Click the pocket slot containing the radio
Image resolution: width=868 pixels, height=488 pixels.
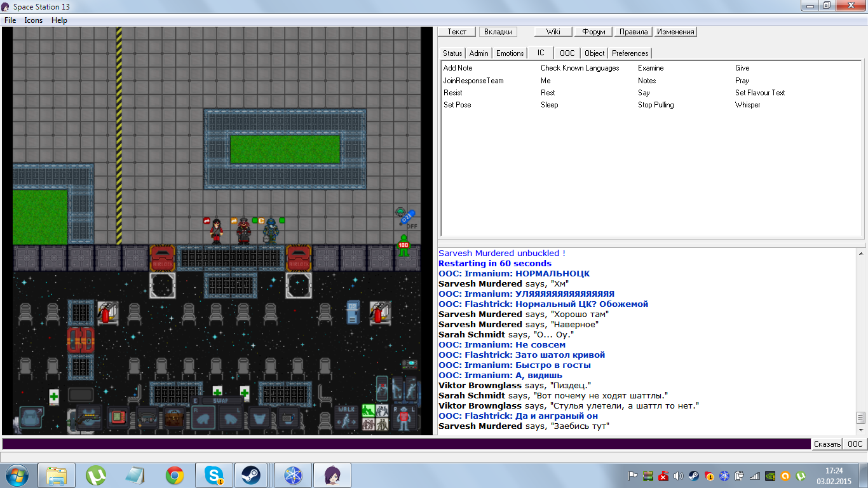288,417
